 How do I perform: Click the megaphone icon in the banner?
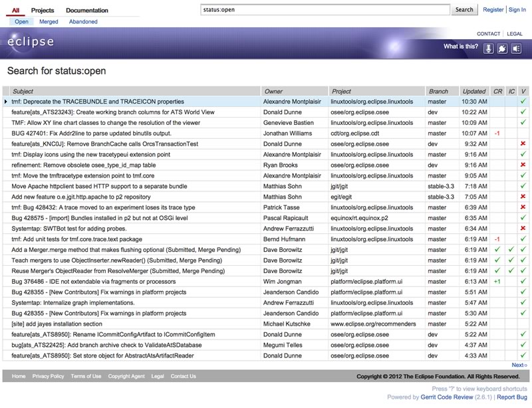coord(516,48)
